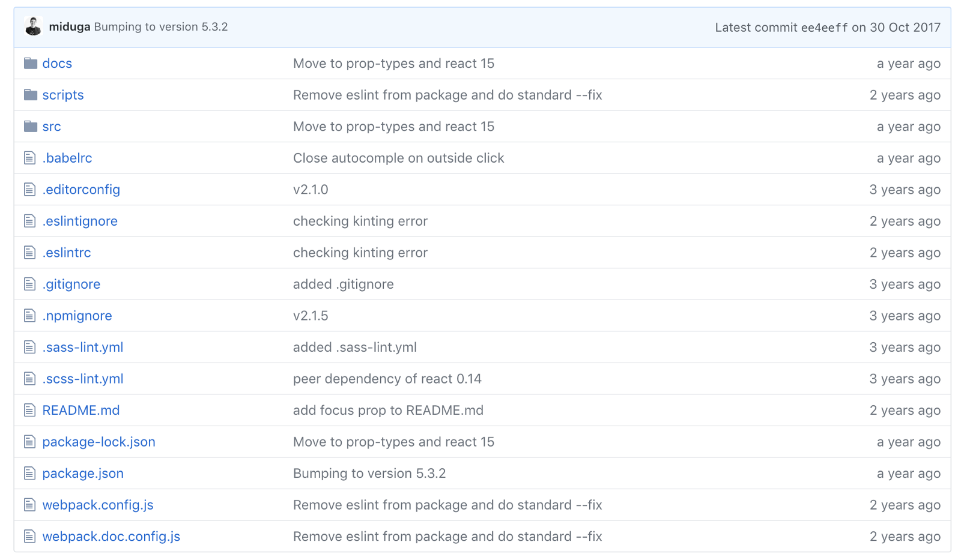
Task: Open the README.md file
Action: pos(81,411)
